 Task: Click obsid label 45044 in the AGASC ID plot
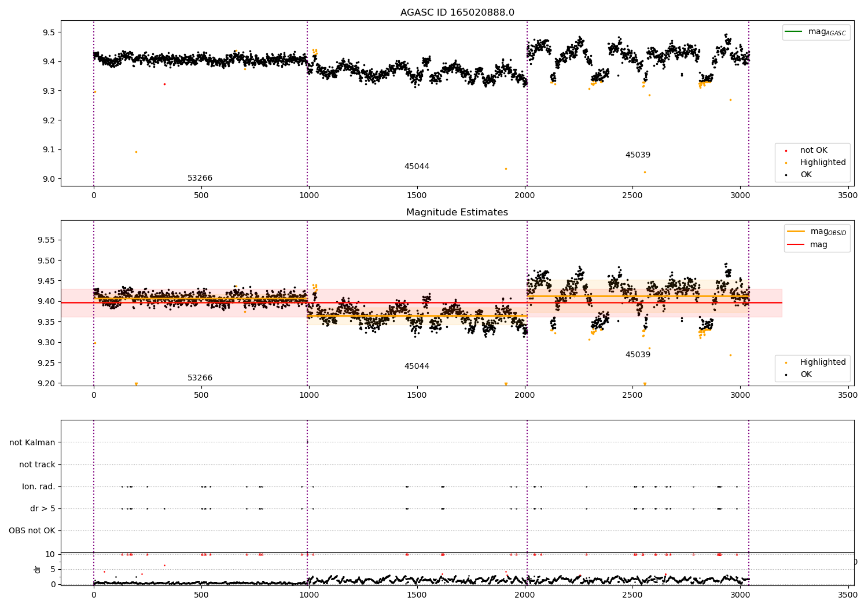(417, 167)
